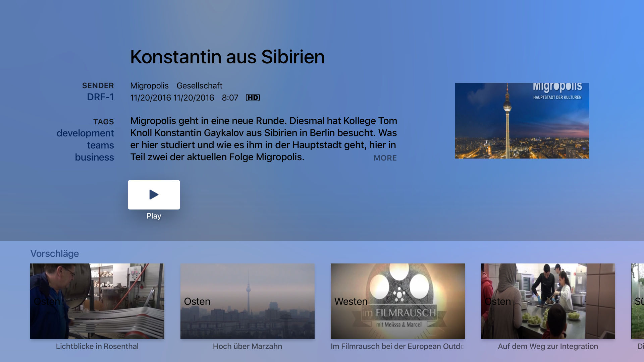Open Hoch über Marzahn thumbnail
Screen dimensions: 644x362
point(248,301)
